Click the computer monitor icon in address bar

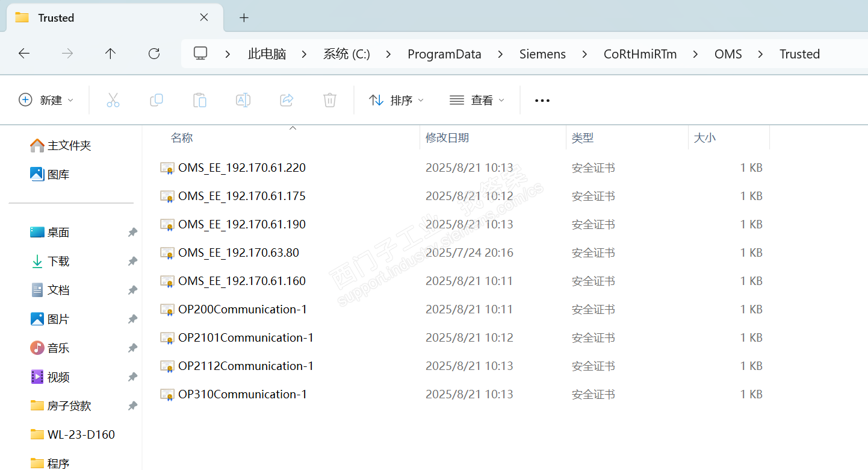(200, 54)
